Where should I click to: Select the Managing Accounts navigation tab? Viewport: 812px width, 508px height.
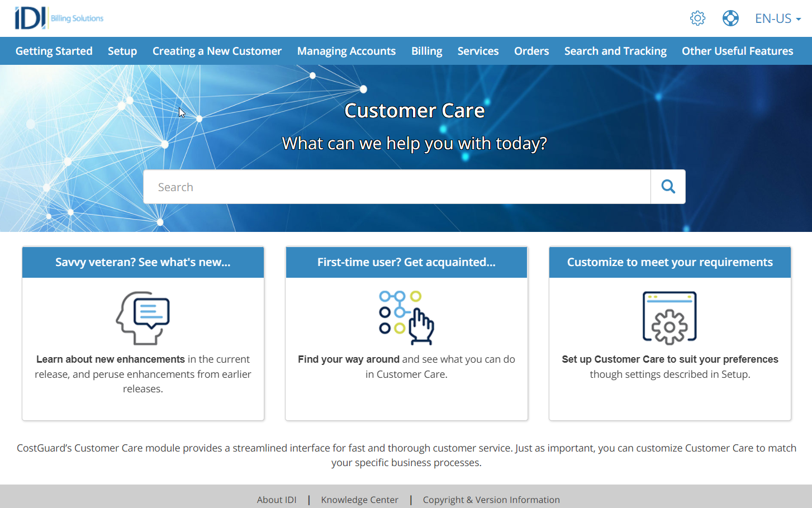346,51
